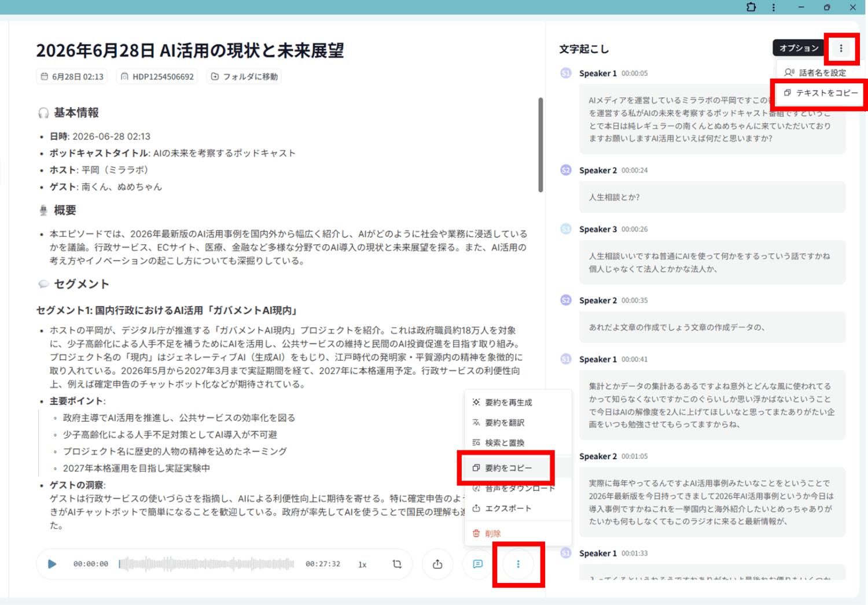
Task: Click Speaker 2 avatar at 00:00:24
Action: point(566,170)
